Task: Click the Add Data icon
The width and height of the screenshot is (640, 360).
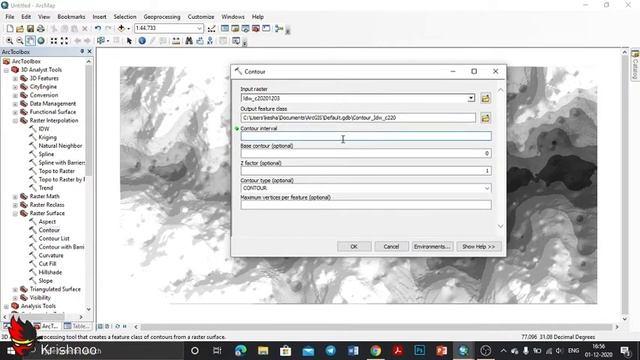Action: tap(121, 29)
